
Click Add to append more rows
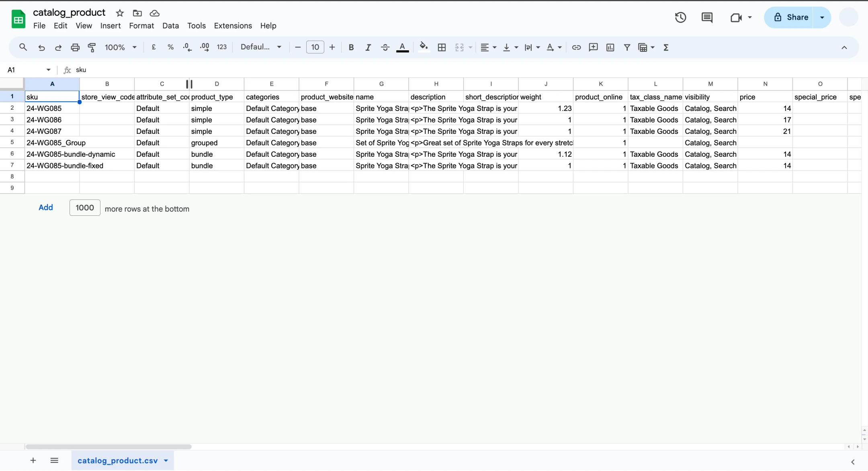tap(45, 207)
